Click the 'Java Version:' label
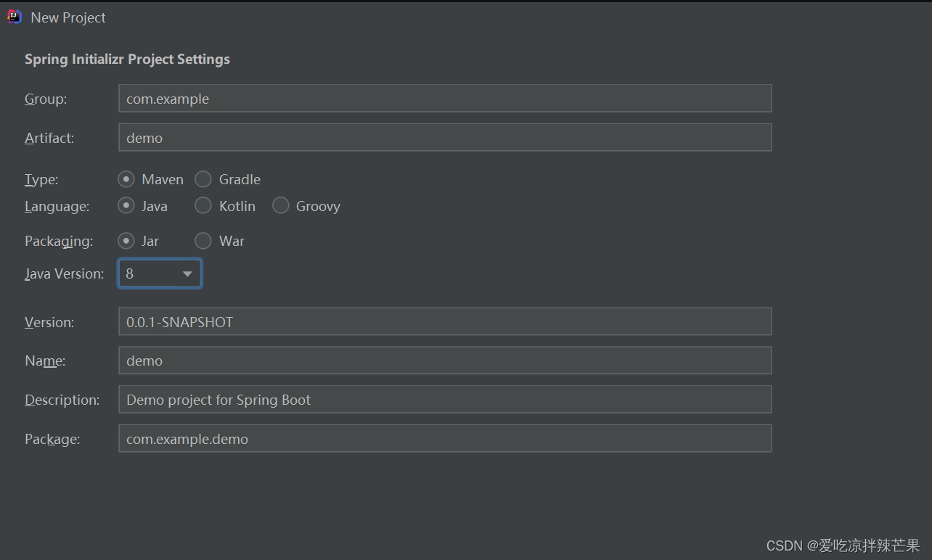This screenshot has width=932, height=560. pyautogui.click(x=65, y=274)
